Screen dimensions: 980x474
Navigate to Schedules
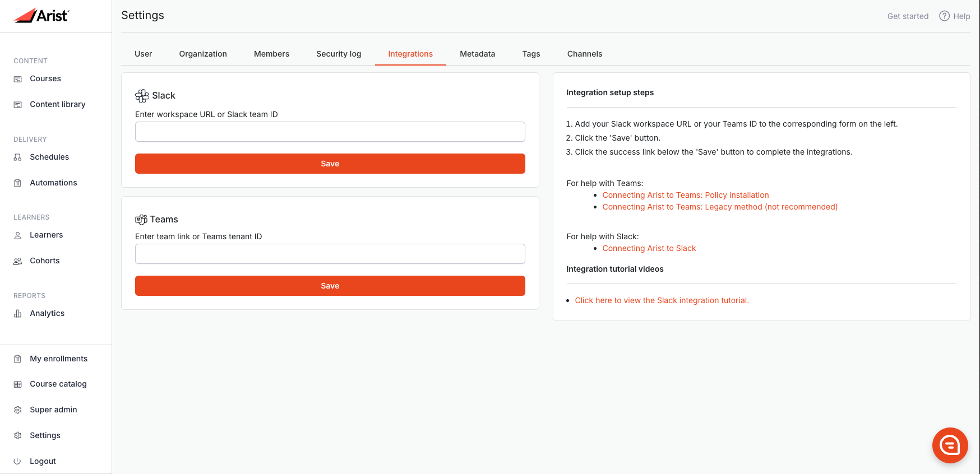pyautogui.click(x=49, y=157)
